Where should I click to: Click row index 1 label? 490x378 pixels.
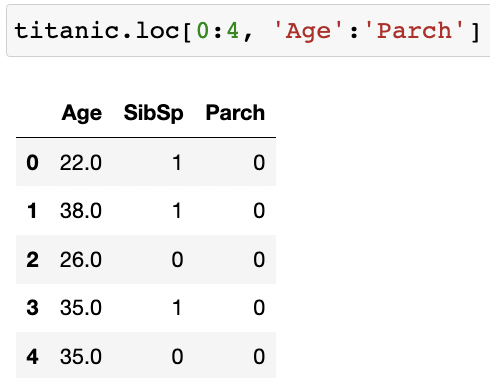pos(32,211)
